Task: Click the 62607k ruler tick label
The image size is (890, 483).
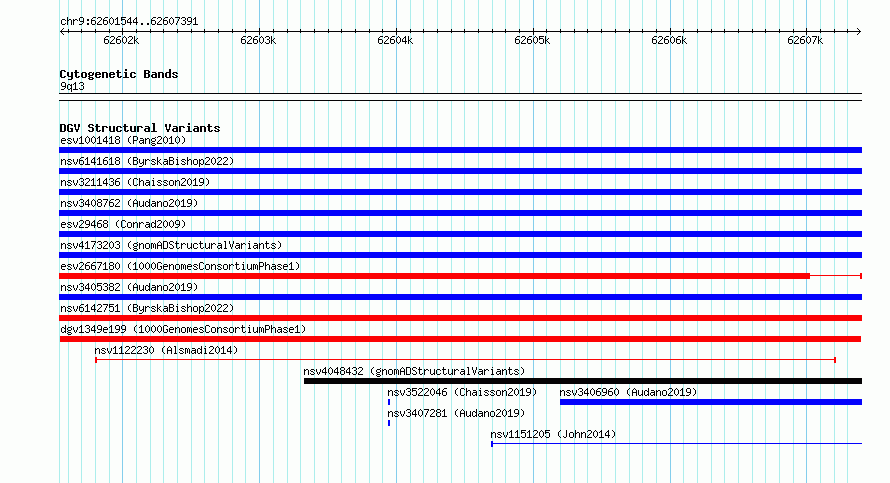Action: coord(805,40)
